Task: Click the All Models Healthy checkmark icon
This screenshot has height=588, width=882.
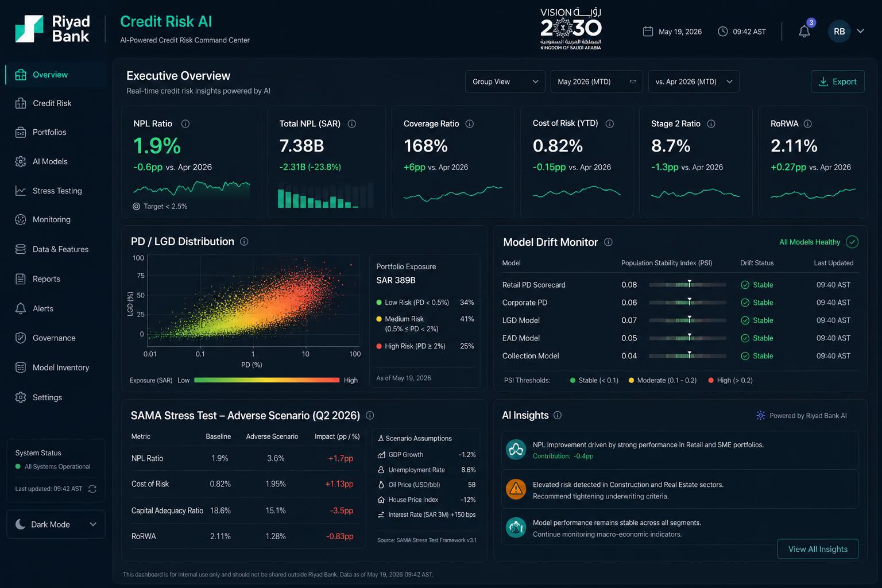Action: pyautogui.click(x=852, y=242)
